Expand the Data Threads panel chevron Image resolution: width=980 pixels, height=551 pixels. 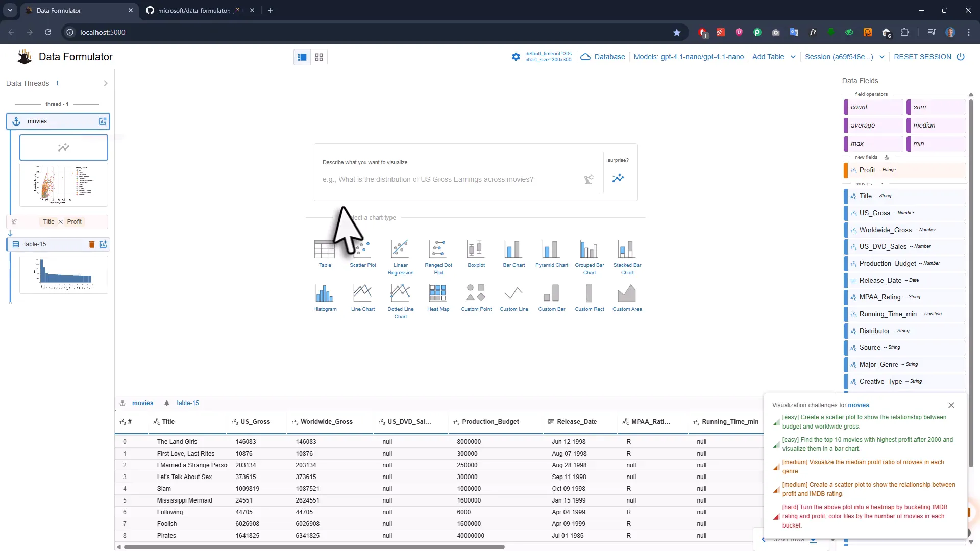(106, 83)
